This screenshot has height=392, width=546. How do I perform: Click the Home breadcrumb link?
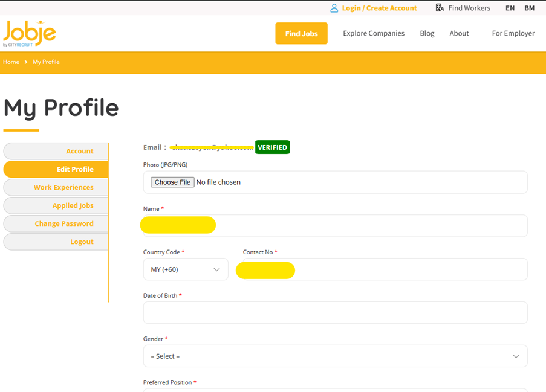[x=11, y=62]
